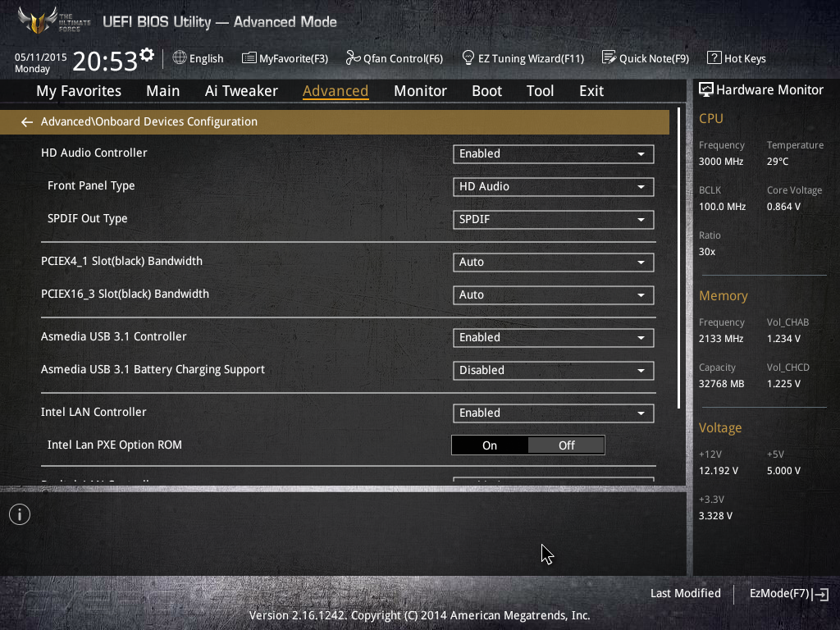
Task: Click memory capacity value 32768 MB
Action: tap(722, 384)
